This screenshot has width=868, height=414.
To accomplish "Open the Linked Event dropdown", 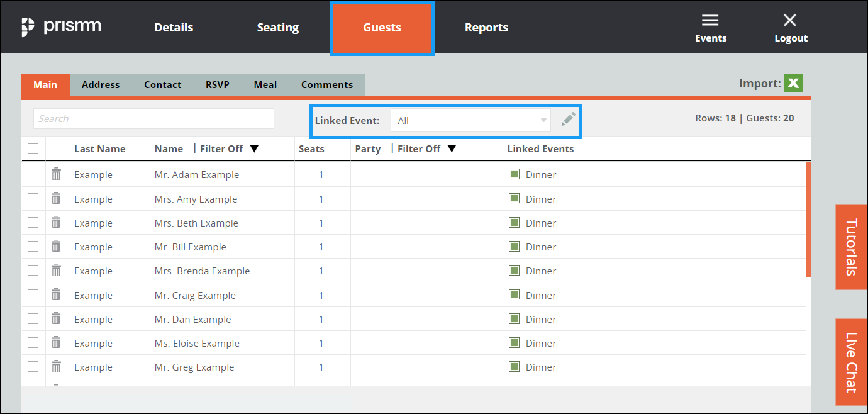I will tap(470, 120).
